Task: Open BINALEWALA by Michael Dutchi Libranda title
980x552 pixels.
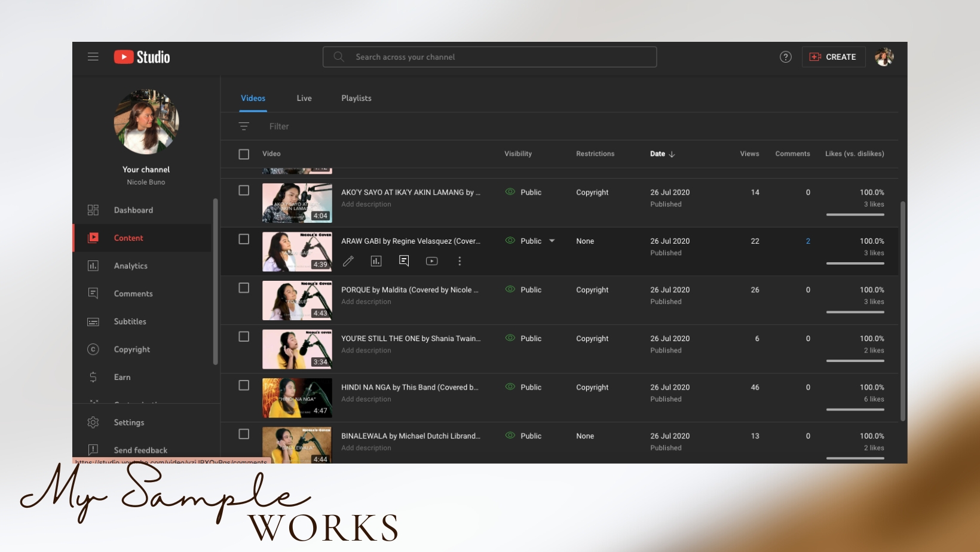Action: [411, 436]
